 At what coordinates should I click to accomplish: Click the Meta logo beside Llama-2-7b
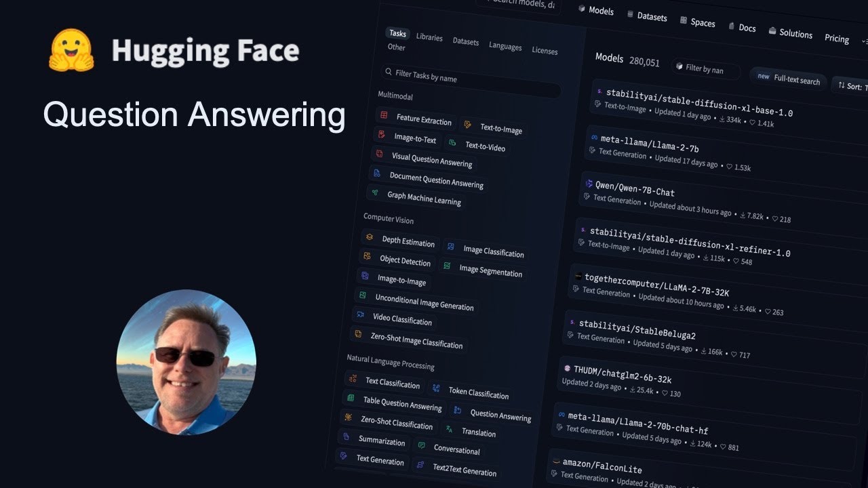594,138
